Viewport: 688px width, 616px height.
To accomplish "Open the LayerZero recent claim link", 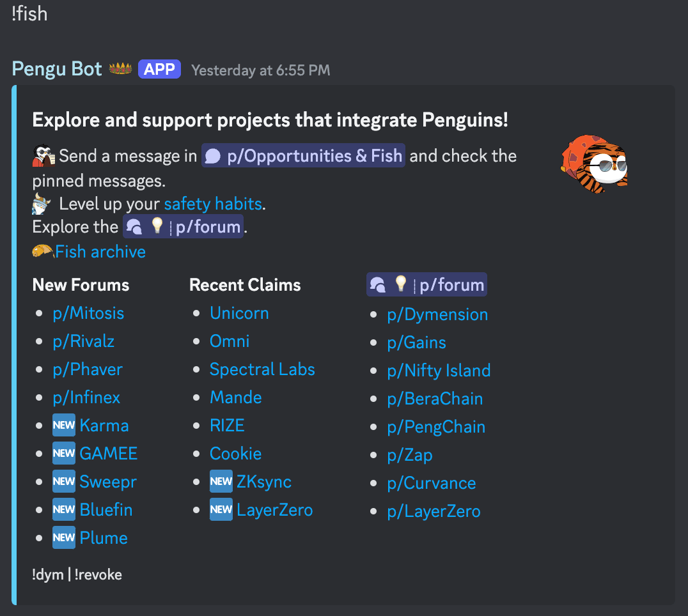I will 275,510.
